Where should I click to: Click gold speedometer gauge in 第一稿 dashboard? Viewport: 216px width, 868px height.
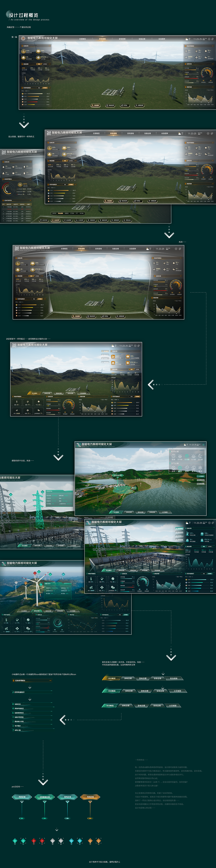[x=207, y=73]
